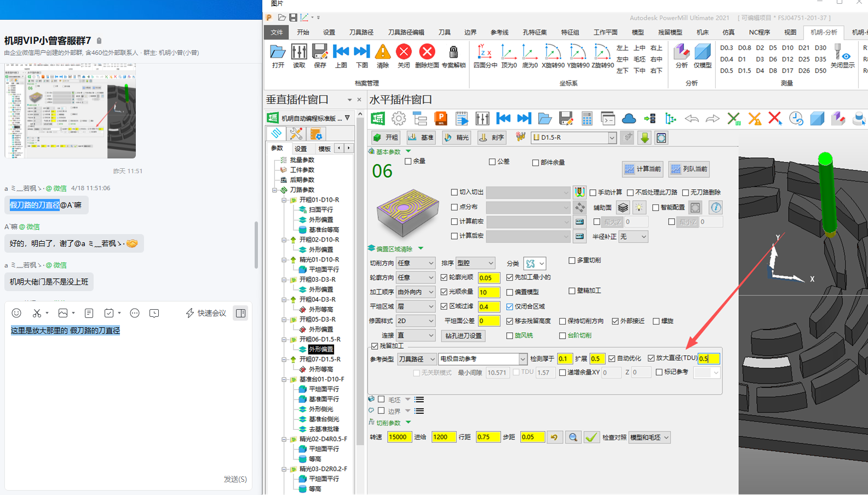This screenshot has width=868, height=495.
Task: Toggle the 关闭显示 tool display icon
Action: point(842,53)
